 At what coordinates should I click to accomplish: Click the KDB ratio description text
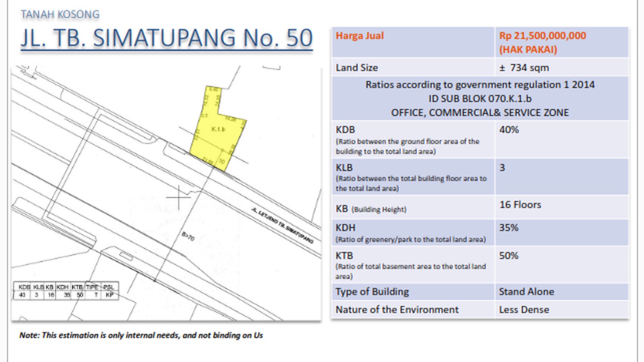tap(407, 146)
